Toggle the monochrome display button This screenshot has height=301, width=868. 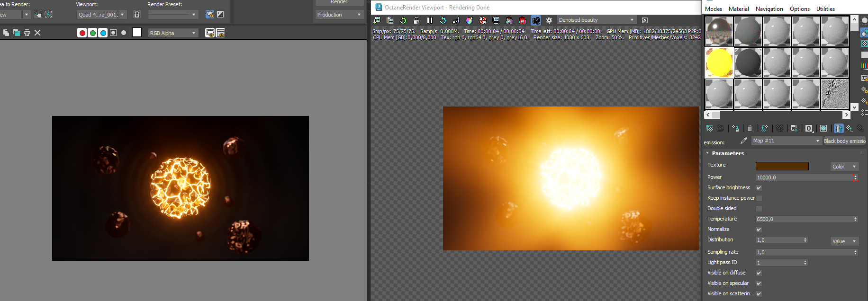[x=124, y=33]
